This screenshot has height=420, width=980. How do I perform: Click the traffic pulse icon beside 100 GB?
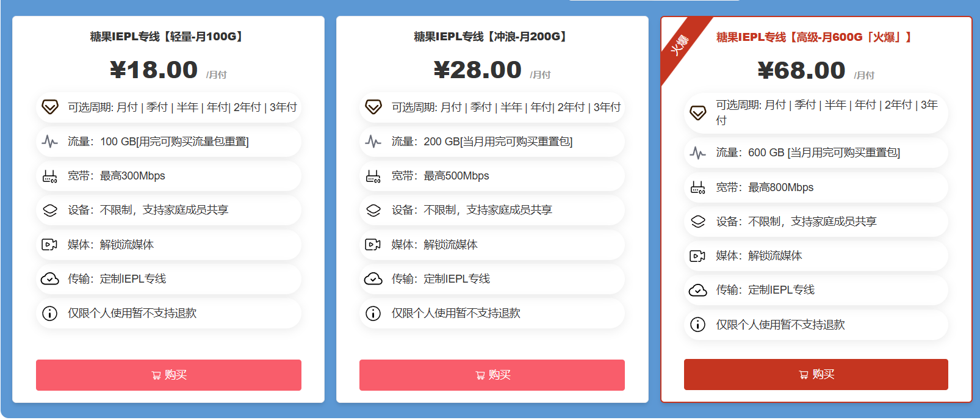(x=50, y=142)
